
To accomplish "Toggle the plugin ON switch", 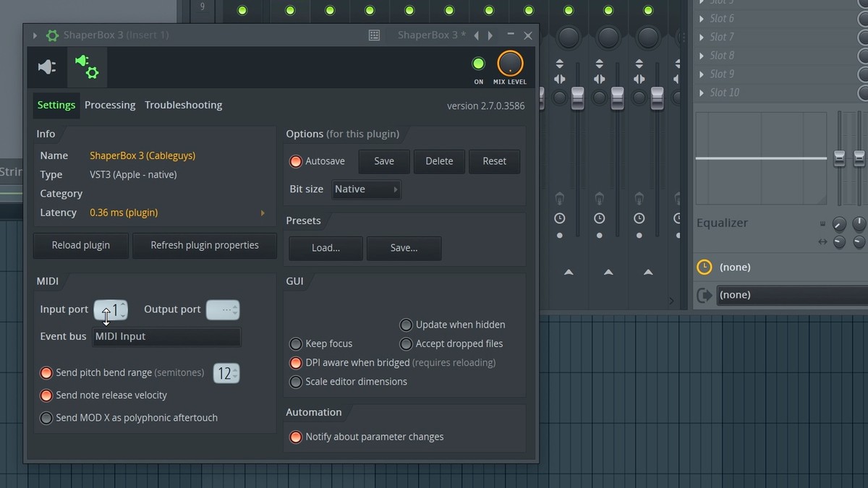I will 478,64.
